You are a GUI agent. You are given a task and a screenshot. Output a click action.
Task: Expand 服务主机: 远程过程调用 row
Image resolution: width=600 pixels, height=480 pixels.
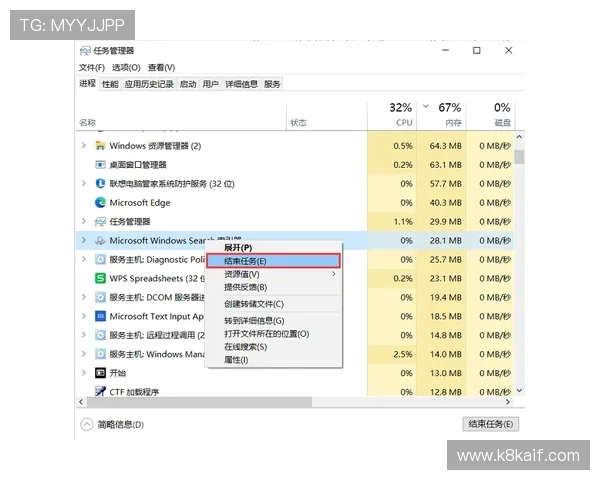(x=84, y=335)
